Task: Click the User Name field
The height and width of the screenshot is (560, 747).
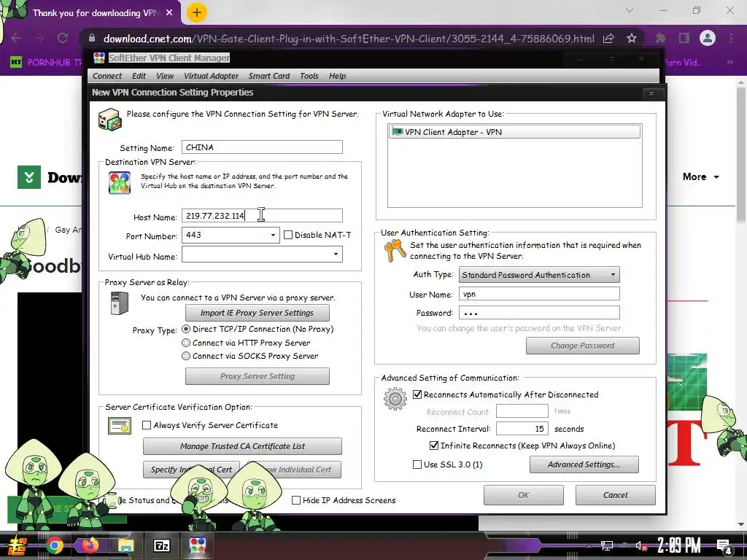Action: [x=539, y=294]
